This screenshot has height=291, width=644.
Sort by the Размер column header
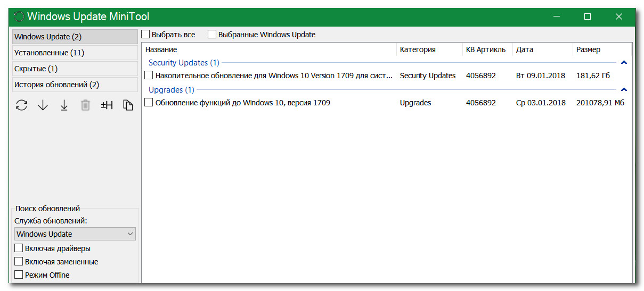pos(588,49)
